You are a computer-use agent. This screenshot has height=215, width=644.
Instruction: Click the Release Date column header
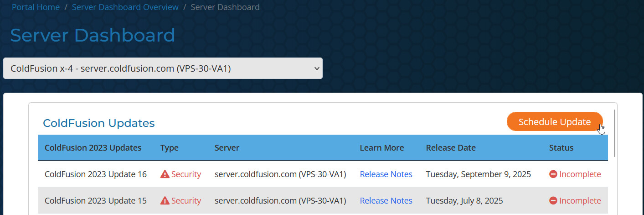tap(451, 148)
